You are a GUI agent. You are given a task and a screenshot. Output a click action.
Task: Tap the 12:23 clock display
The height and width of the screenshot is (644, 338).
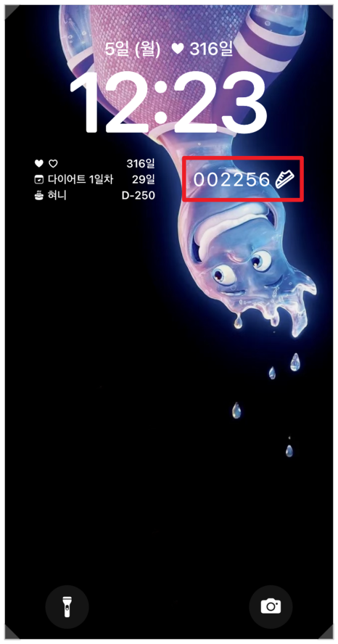tap(168, 104)
